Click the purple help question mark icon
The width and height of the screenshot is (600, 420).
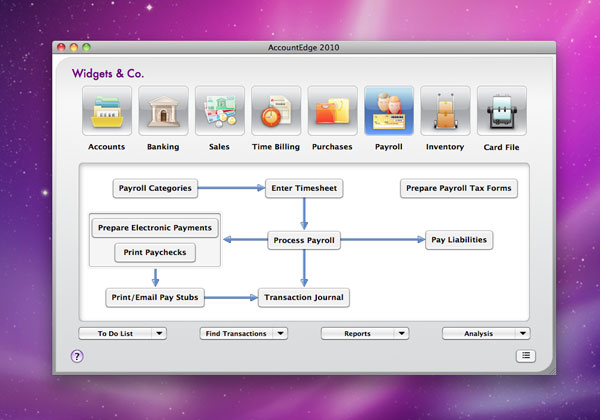pos(77,356)
